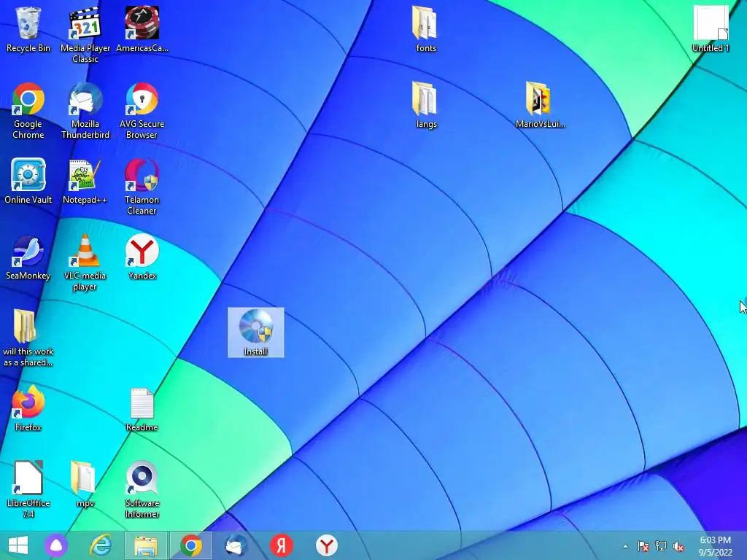The width and height of the screenshot is (747, 560).
Task: Open Thunderbird from the taskbar
Action: click(236, 545)
